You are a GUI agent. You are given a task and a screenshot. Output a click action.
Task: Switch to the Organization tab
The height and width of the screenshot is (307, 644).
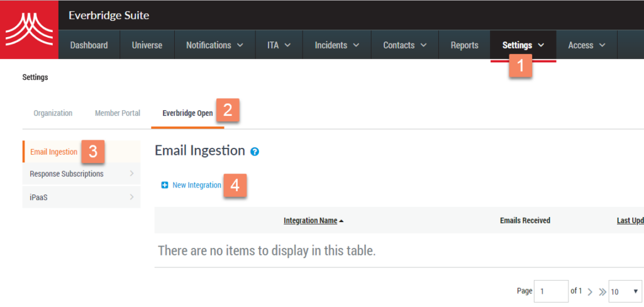(53, 113)
